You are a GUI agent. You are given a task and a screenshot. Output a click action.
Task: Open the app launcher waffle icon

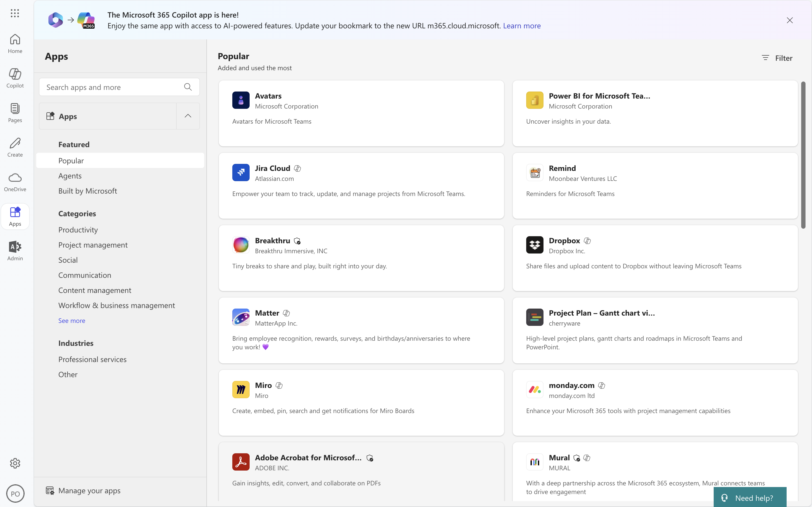pyautogui.click(x=15, y=13)
